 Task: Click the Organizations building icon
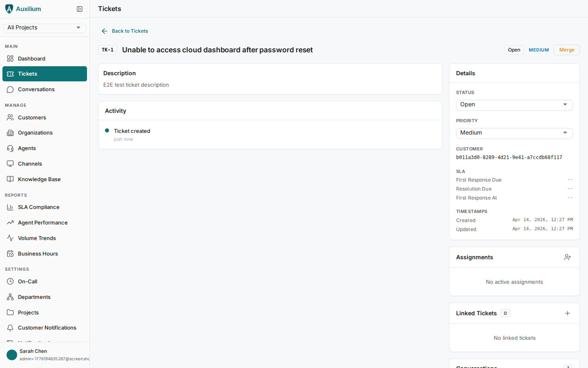point(10,132)
